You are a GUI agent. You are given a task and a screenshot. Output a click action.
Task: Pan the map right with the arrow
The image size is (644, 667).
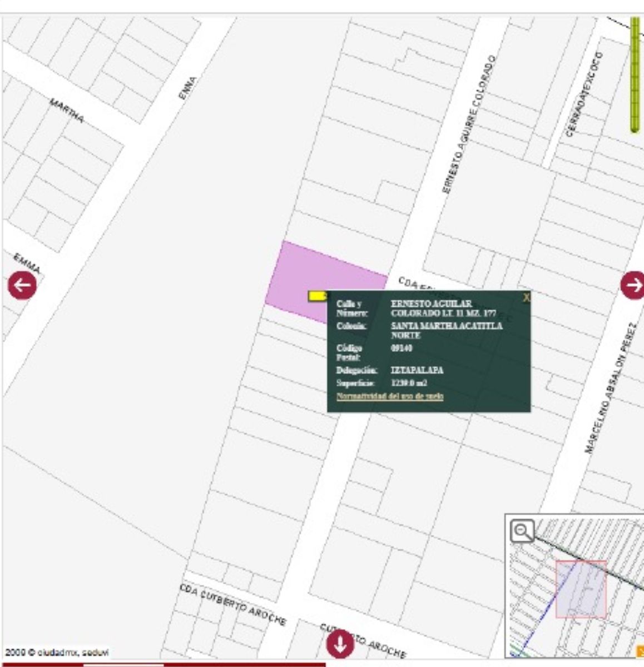[x=633, y=285]
